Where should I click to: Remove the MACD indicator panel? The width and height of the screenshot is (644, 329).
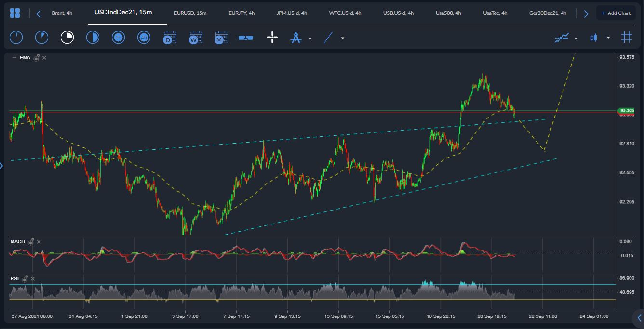point(39,242)
